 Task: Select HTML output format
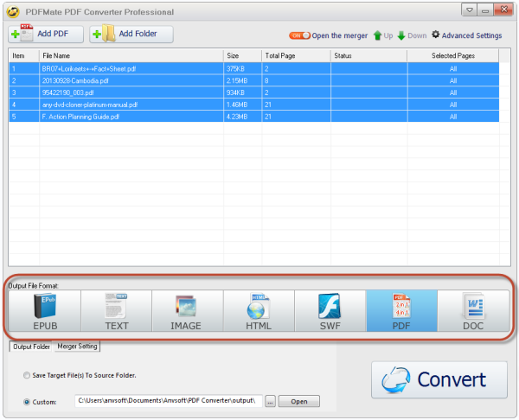(259, 311)
